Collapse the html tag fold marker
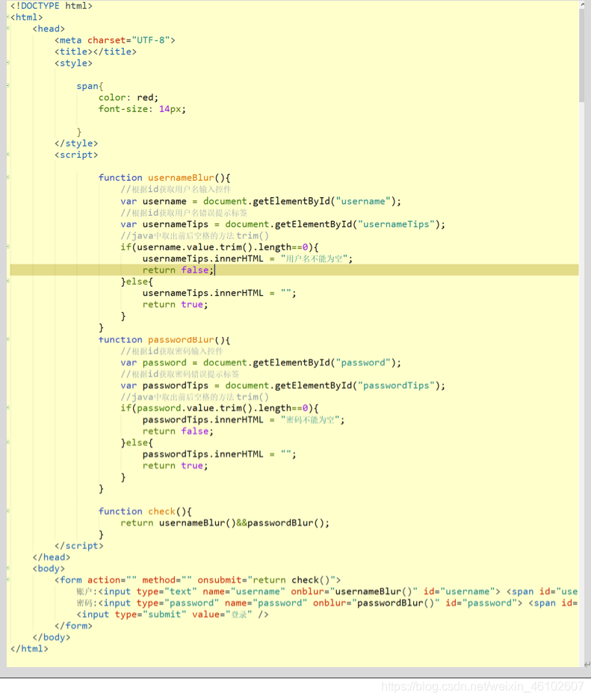591x700 pixels. pyautogui.click(x=8, y=17)
